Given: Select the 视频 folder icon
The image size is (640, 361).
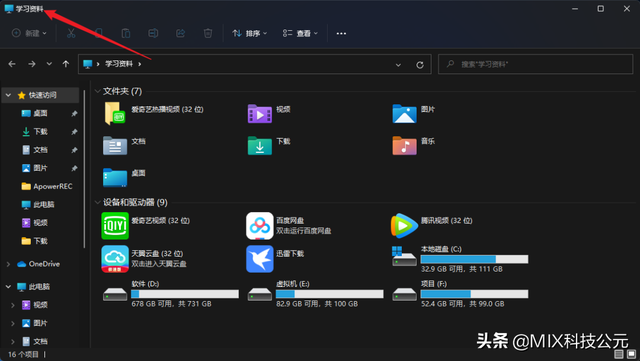Looking at the screenshot, I should pyautogui.click(x=260, y=113).
